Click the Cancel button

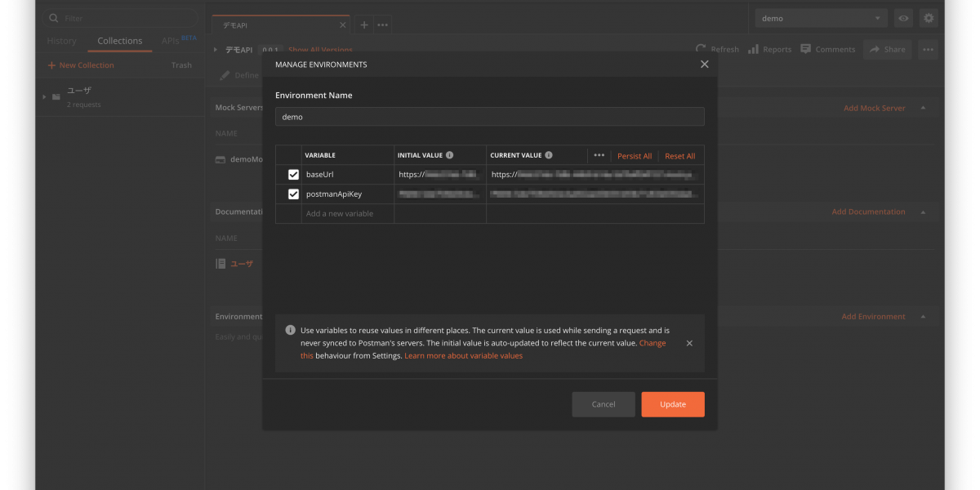click(603, 404)
